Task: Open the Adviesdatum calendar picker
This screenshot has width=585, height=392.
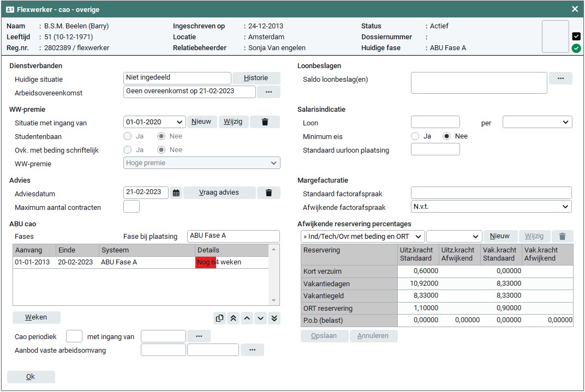Action: [176, 192]
